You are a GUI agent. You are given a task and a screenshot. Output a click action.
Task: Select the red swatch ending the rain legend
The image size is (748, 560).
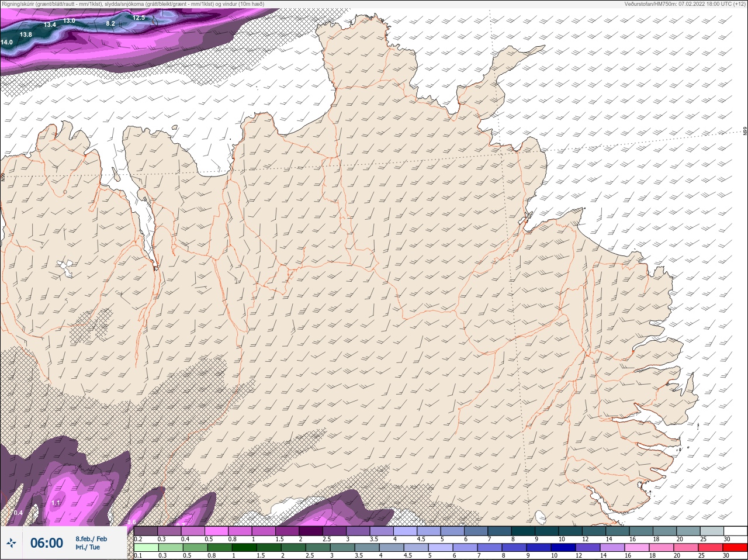pos(735,548)
